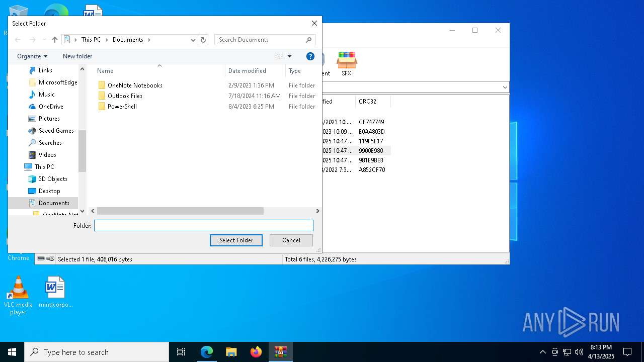Select the WinRAR row with CRC 119F5E17
Viewport: 644px width, 362px height.
[356, 141]
